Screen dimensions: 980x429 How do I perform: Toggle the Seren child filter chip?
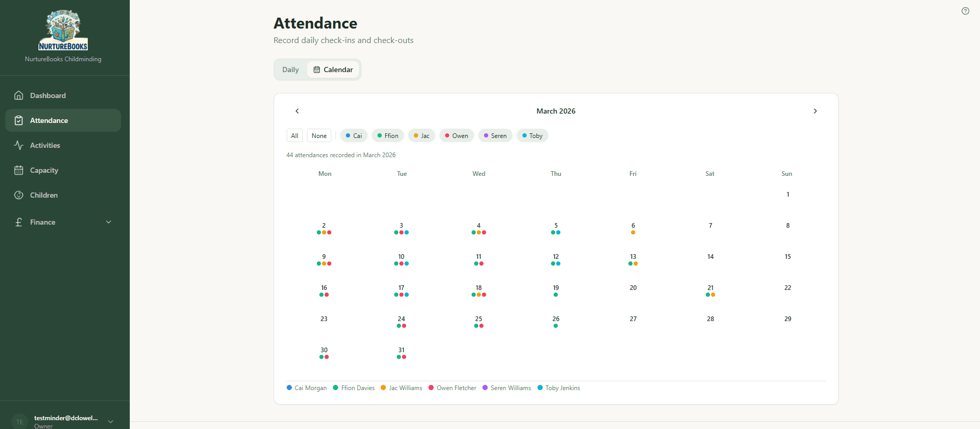point(495,136)
